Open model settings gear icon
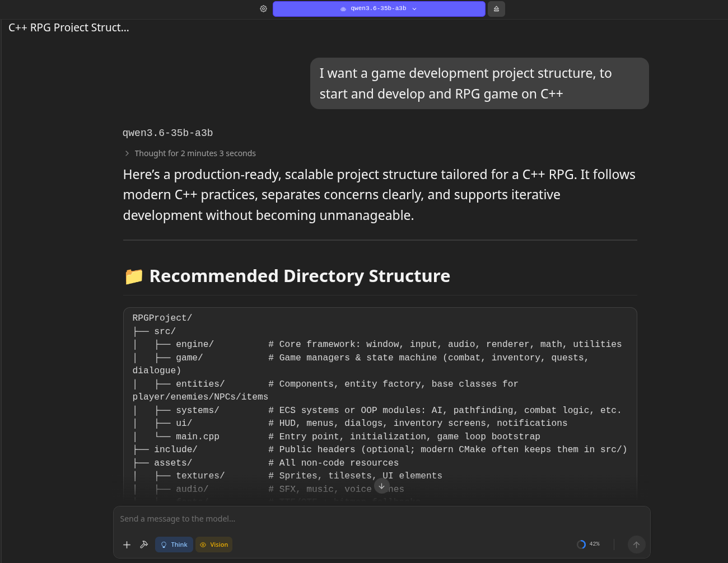The height and width of the screenshot is (563, 728). click(x=263, y=9)
